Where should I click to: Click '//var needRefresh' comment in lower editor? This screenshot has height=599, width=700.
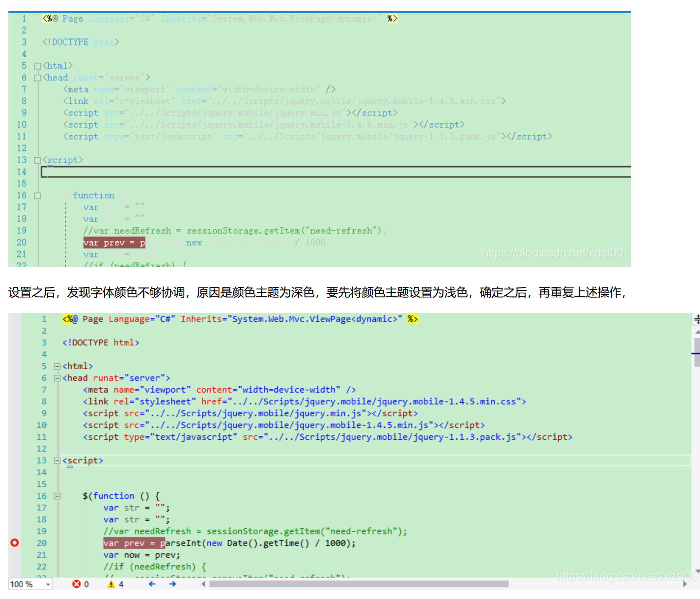255,531
